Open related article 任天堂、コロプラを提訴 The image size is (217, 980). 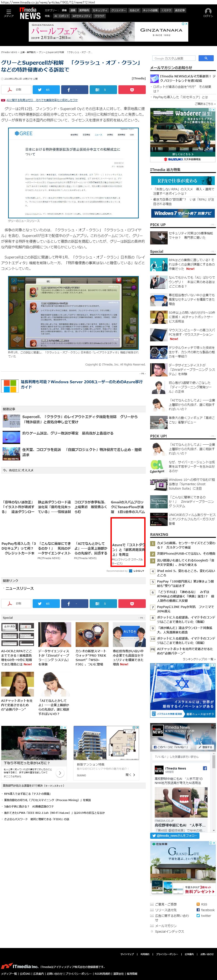(x=82, y=452)
